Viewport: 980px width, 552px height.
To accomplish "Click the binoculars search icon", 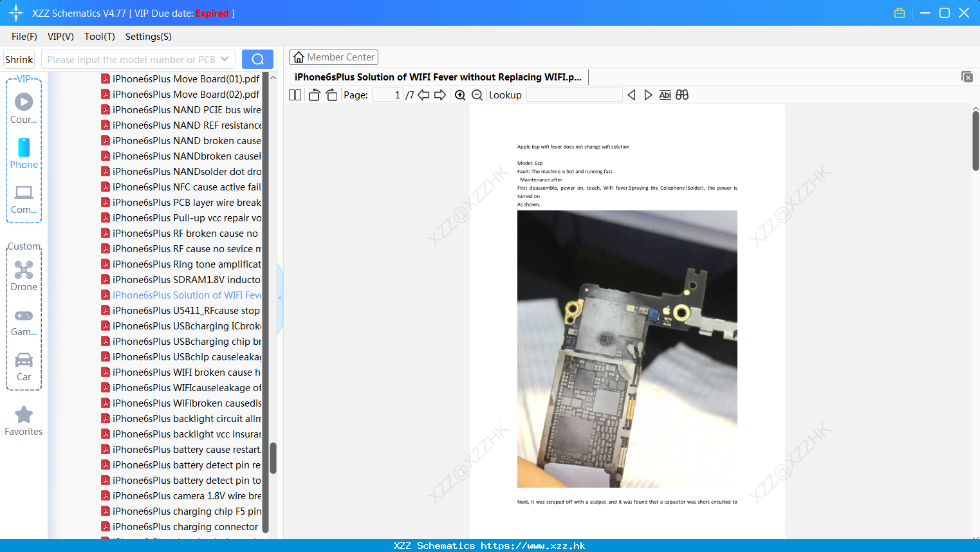I will 682,95.
